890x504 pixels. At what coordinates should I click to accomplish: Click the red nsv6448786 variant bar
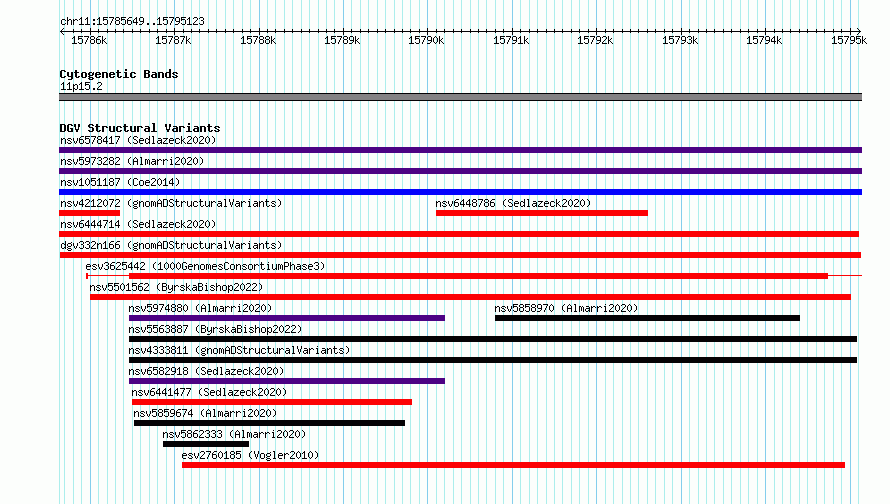click(x=542, y=213)
